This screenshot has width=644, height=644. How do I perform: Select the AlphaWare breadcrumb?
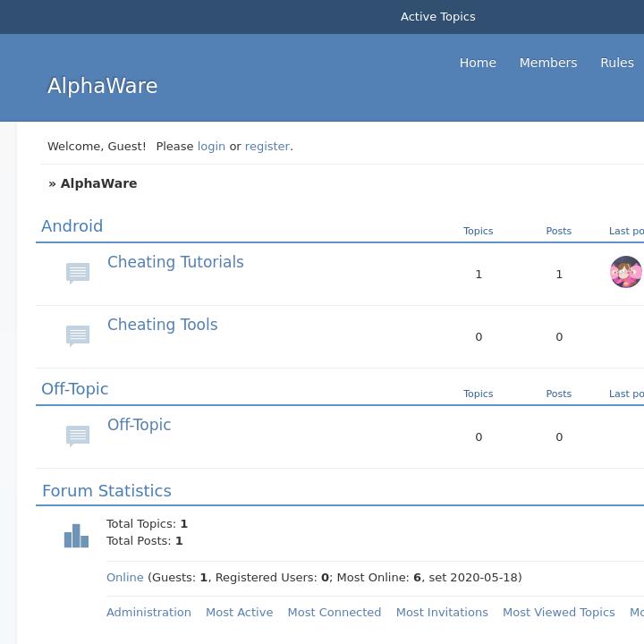pyautogui.click(x=98, y=183)
